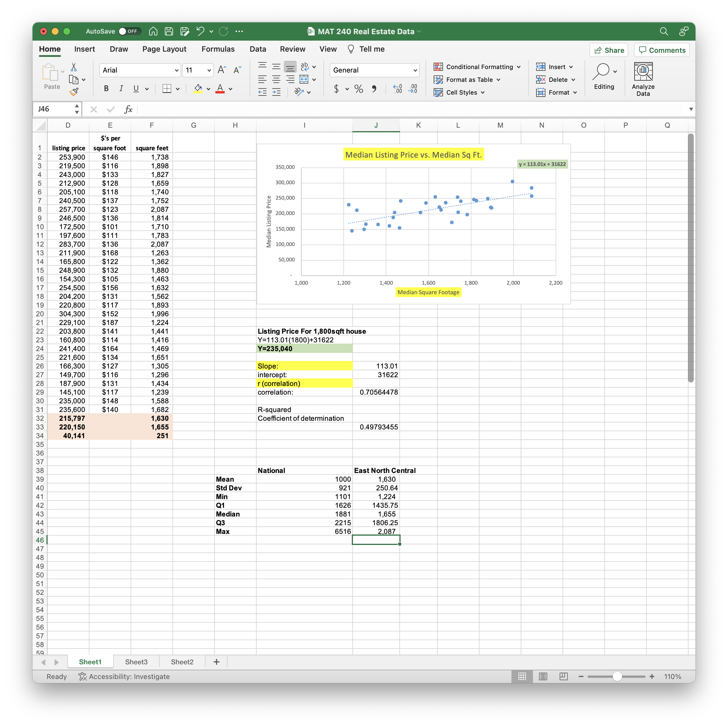728x726 pixels.
Task: Click the Increase Font Size icon
Action: click(x=222, y=70)
